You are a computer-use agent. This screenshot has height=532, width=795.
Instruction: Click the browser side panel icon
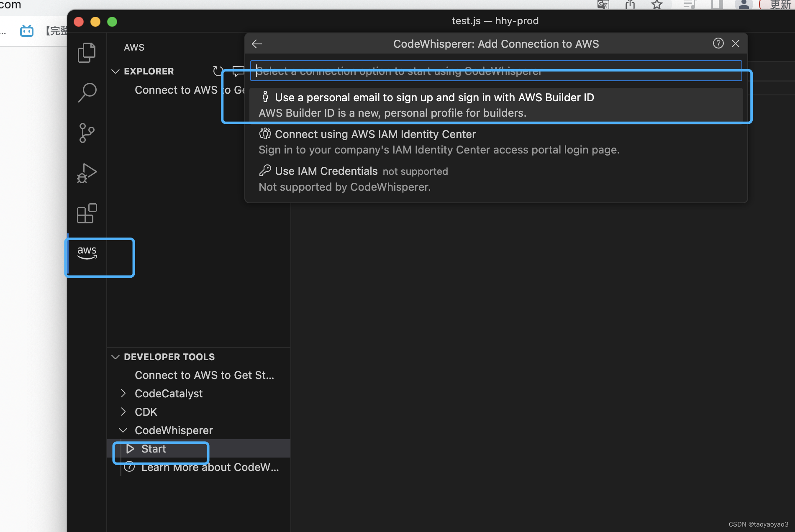717,4
